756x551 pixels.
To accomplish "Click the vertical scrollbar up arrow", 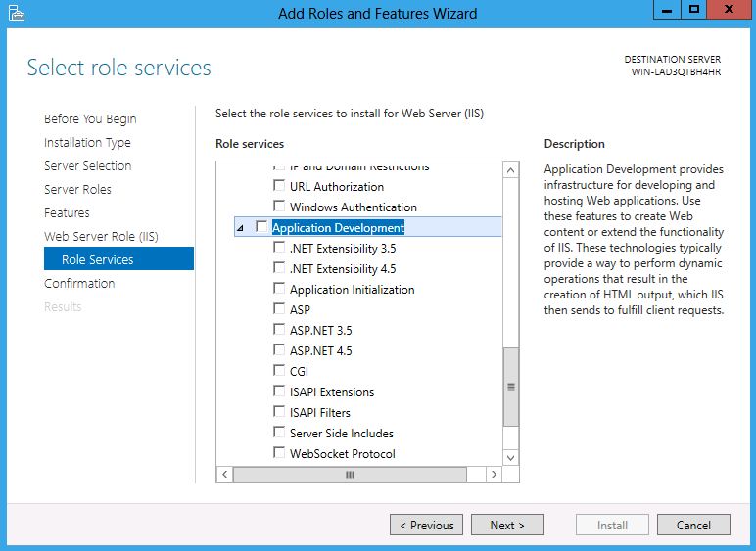I will (x=511, y=170).
